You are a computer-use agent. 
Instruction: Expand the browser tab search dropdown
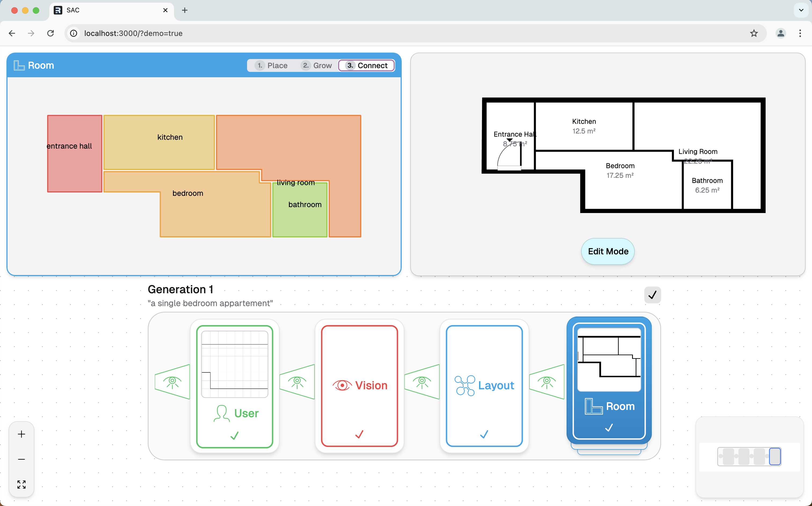point(801,10)
